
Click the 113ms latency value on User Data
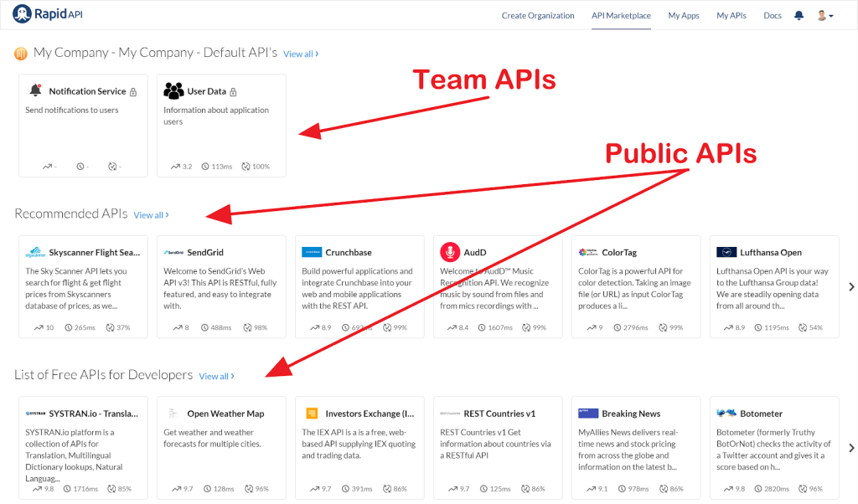tap(221, 166)
